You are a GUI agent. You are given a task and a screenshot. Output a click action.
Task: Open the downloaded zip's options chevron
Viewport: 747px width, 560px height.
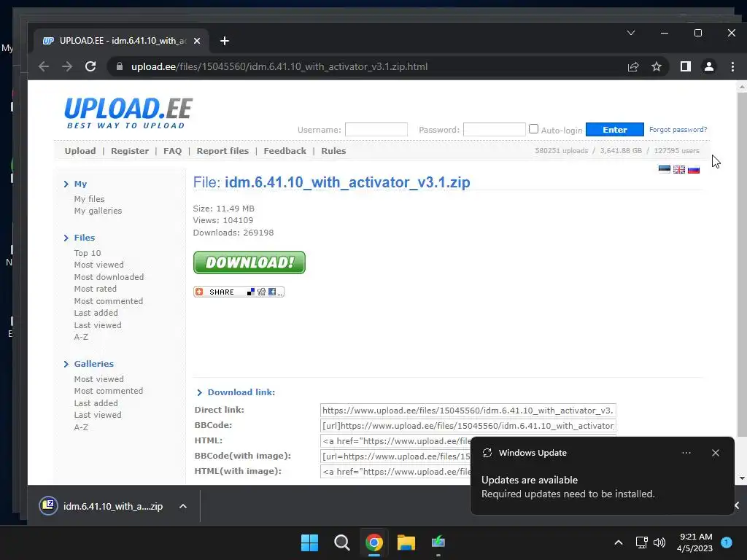point(183,506)
